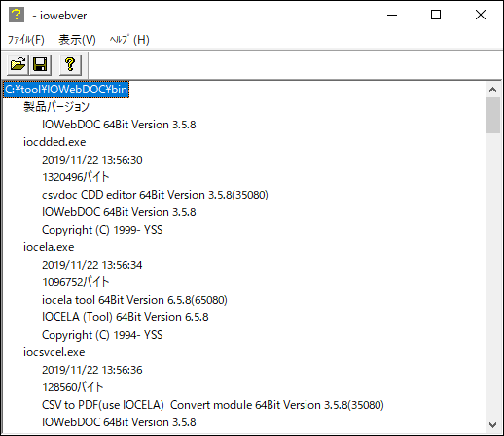
Task: Select the C:¥tool¥IOWebDOC¥bin root node
Action: click(x=66, y=90)
